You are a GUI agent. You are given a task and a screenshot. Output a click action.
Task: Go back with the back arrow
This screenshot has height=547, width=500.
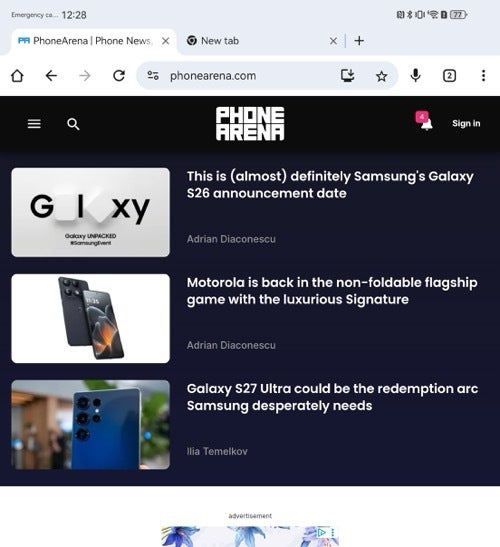[51, 76]
